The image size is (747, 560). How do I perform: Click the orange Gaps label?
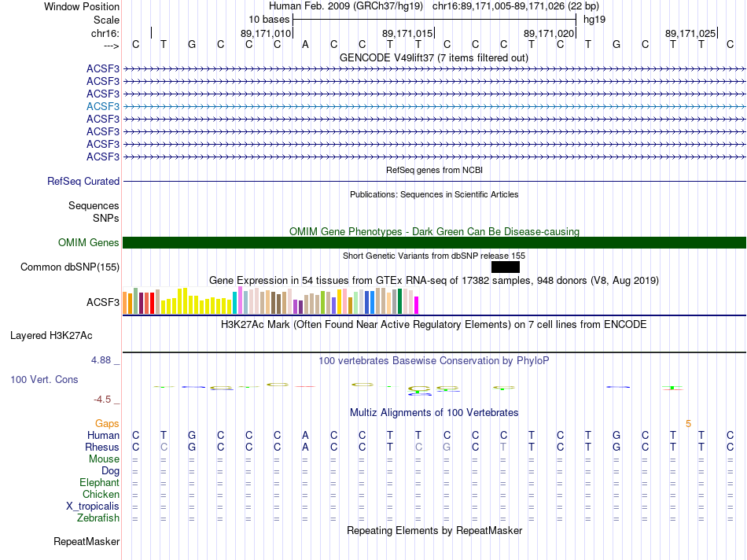(x=107, y=423)
